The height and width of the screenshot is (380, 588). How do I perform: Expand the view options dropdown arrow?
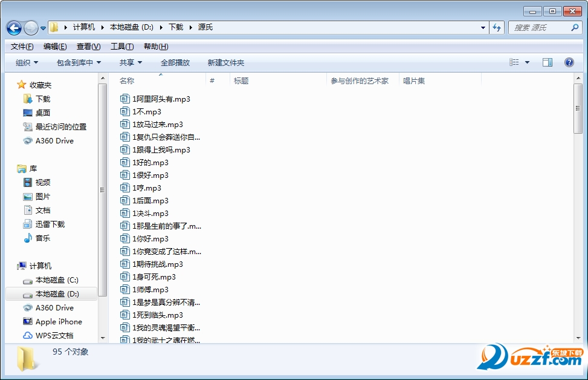click(527, 62)
